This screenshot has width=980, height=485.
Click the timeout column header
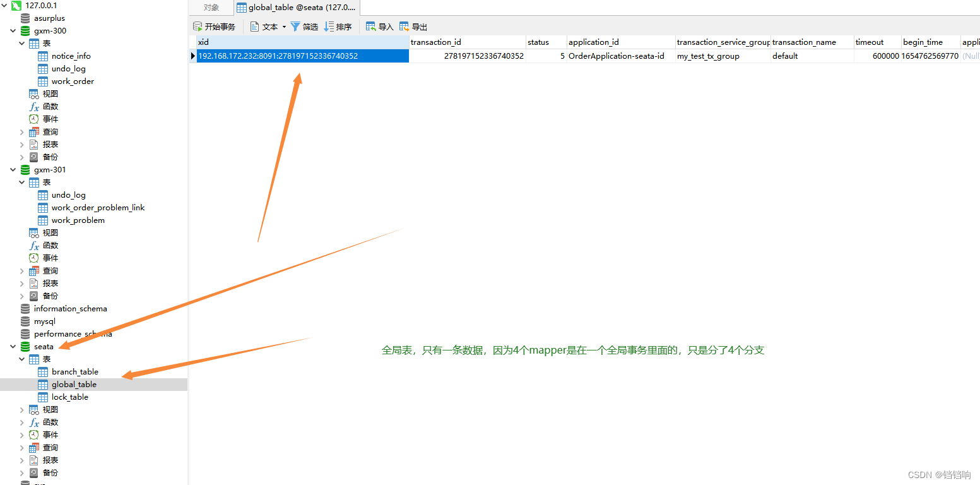coord(878,42)
